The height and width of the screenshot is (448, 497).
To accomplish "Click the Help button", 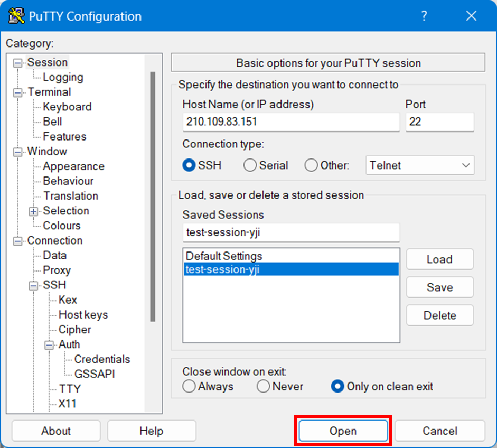I will pyautogui.click(x=152, y=431).
